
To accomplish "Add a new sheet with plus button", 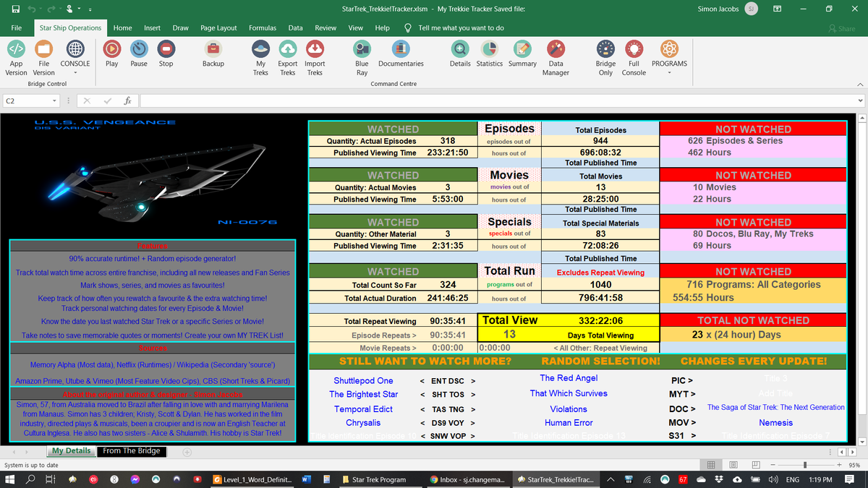I will coord(187,451).
